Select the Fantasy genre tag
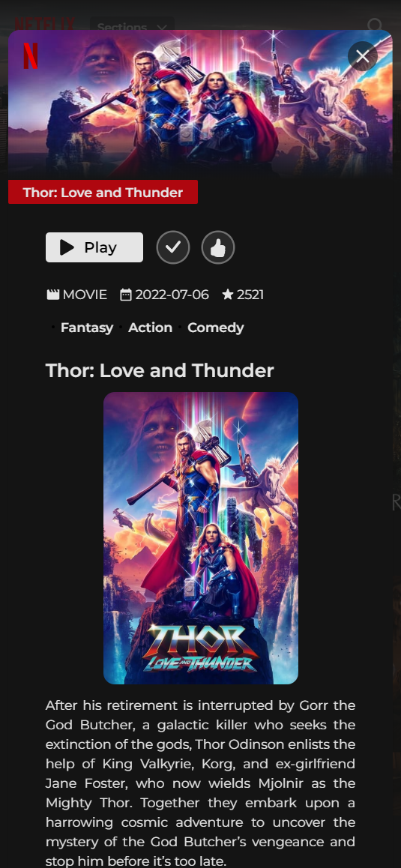The image size is (401, 868). [x=87, y=328]
